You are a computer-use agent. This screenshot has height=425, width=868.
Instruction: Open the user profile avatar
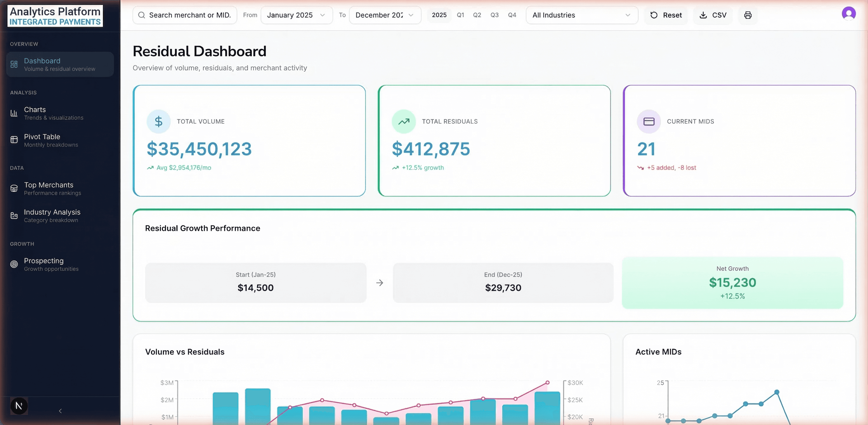pos(849,14)
